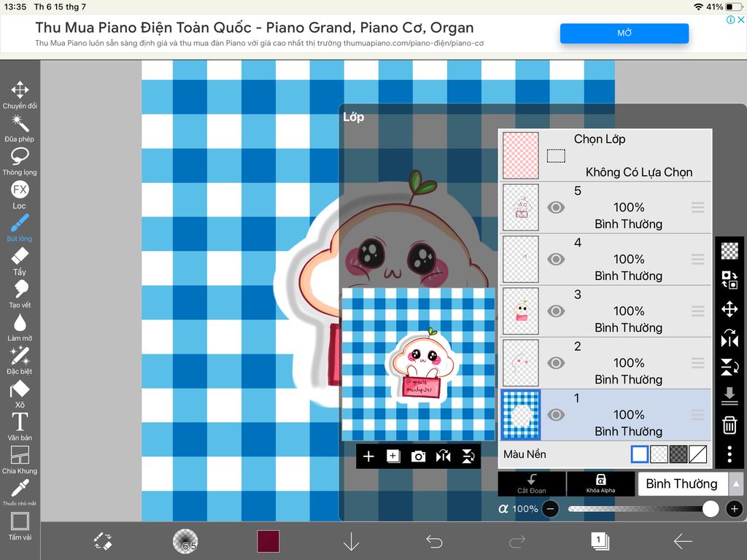Viewport: 747px width, 560px height.
Task: Tap the flip icon in layer preview bar
Action: click(x=443, y=456)
